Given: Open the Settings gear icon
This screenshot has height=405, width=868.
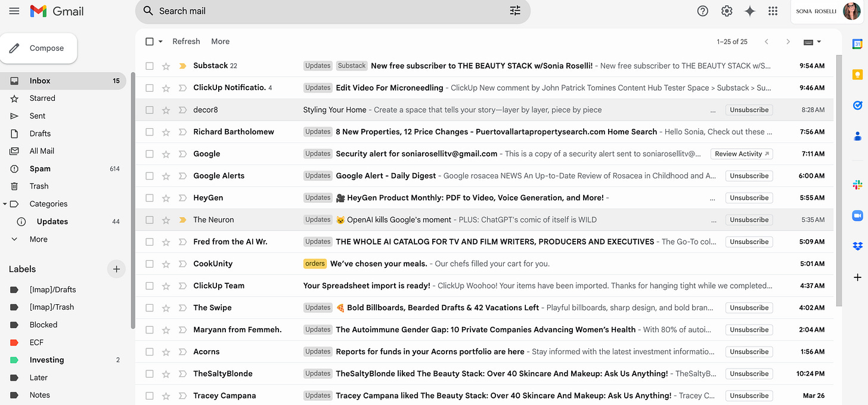Looking at the screenshot, I should coord(726,11).
